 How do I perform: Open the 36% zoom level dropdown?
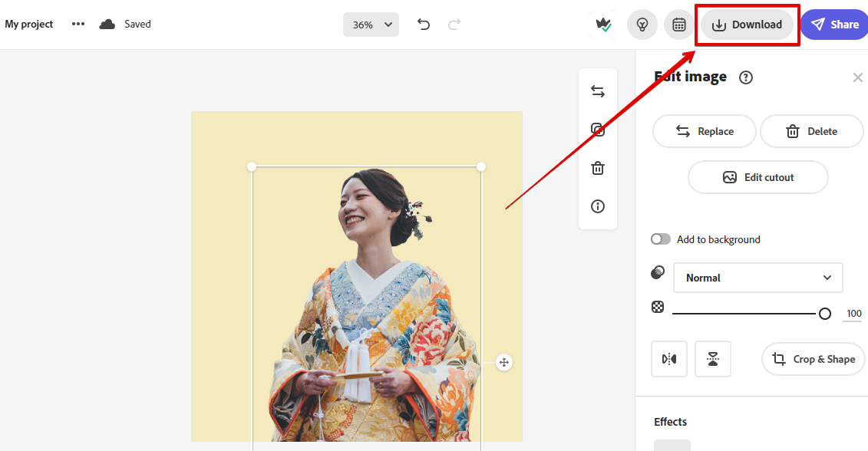(371, 24)
